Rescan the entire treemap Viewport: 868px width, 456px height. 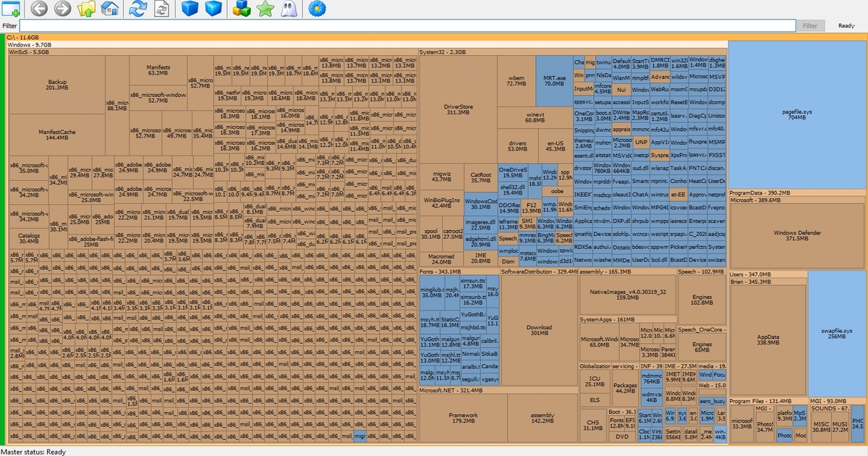(136, 9)
